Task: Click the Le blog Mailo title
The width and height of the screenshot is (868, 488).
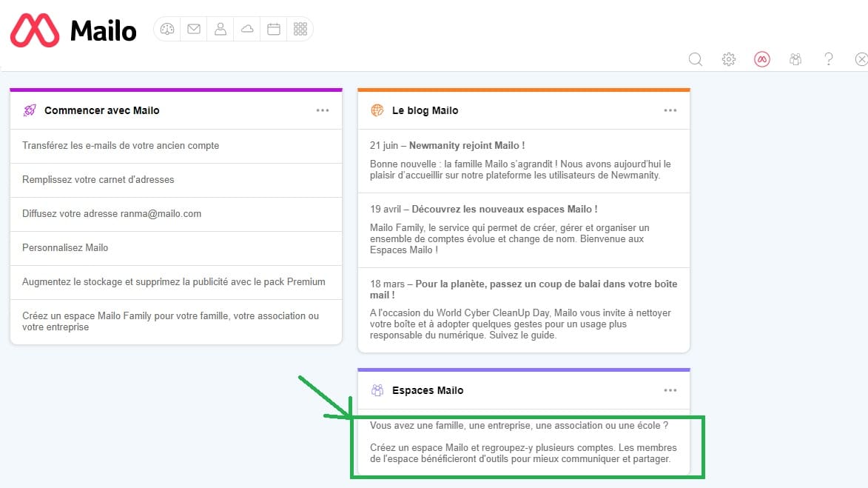Action: 425,110
